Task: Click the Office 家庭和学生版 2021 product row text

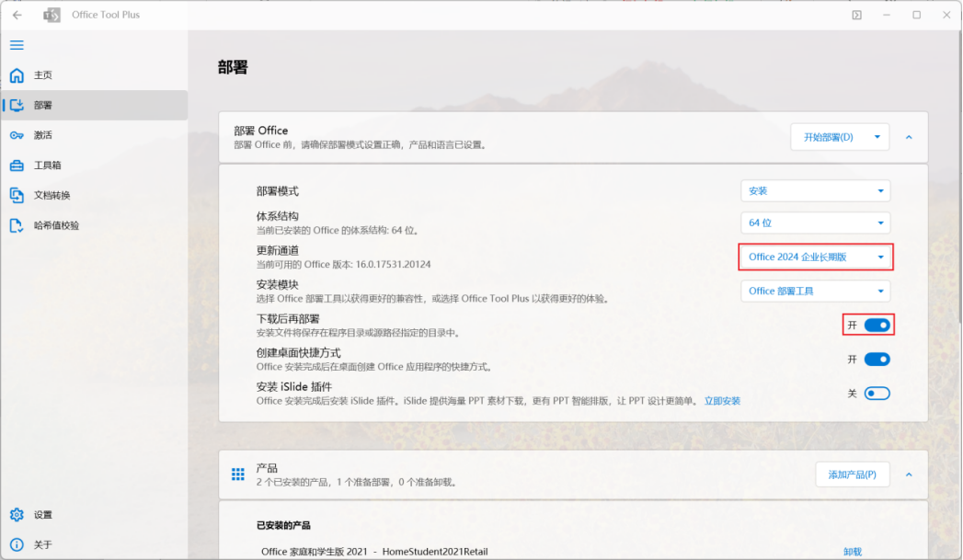Action: coord(374,552)
